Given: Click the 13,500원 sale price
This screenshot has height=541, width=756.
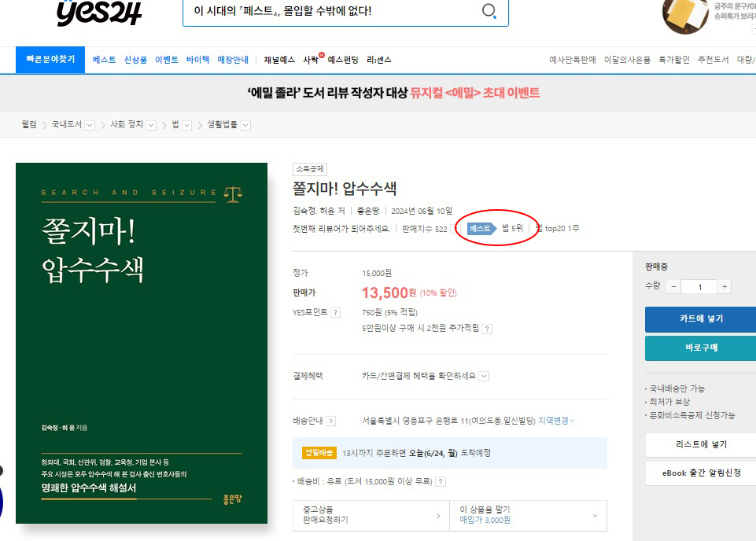Looking at the screenshot, I should (x=389, y=293).
